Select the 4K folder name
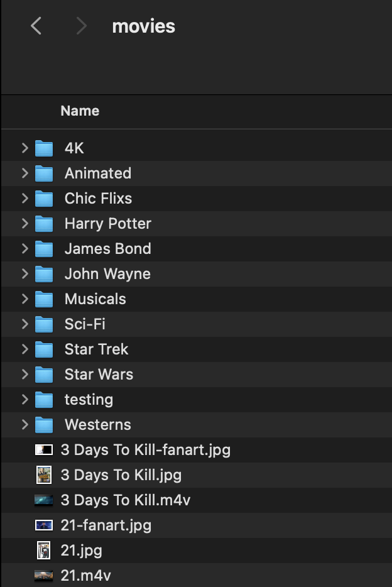 (x=74, y=148)
